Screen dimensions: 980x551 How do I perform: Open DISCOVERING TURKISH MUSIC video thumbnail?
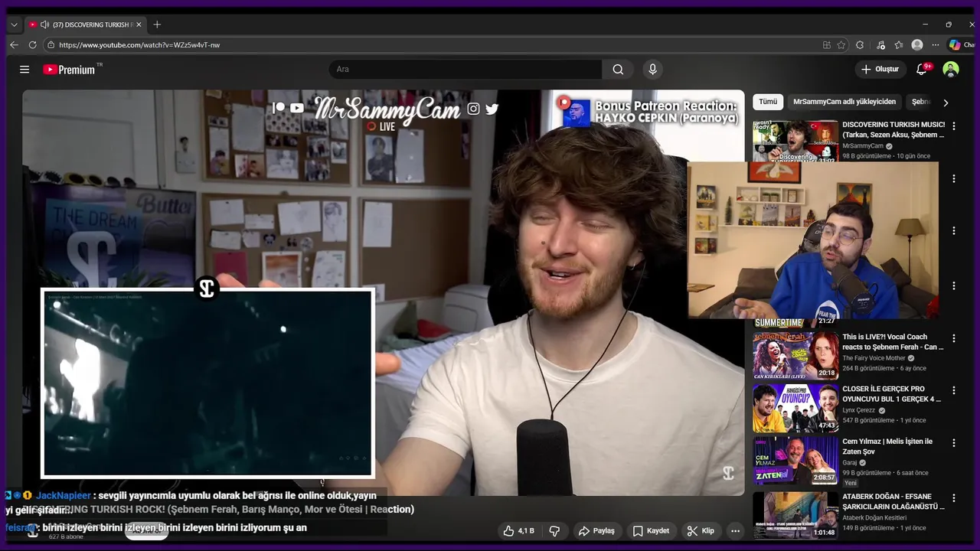pos(795,141)
